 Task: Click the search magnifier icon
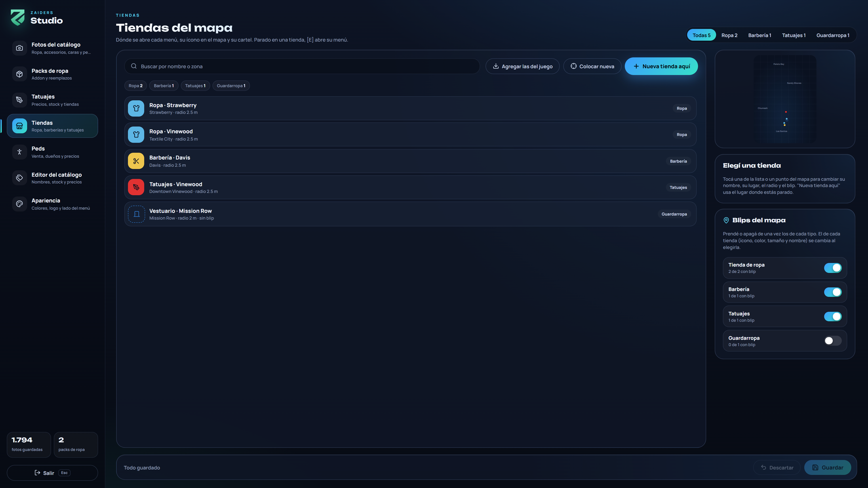(134, 66)
